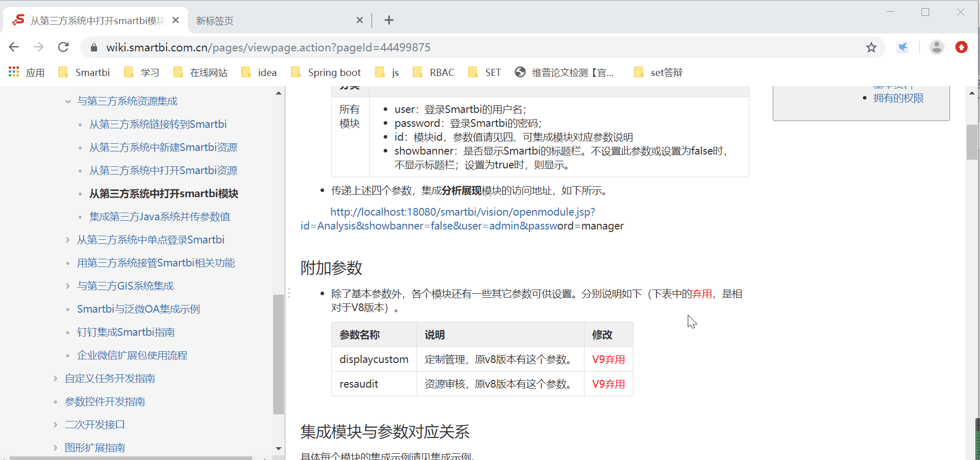Click the address bar URL

[x=268, y=47]
